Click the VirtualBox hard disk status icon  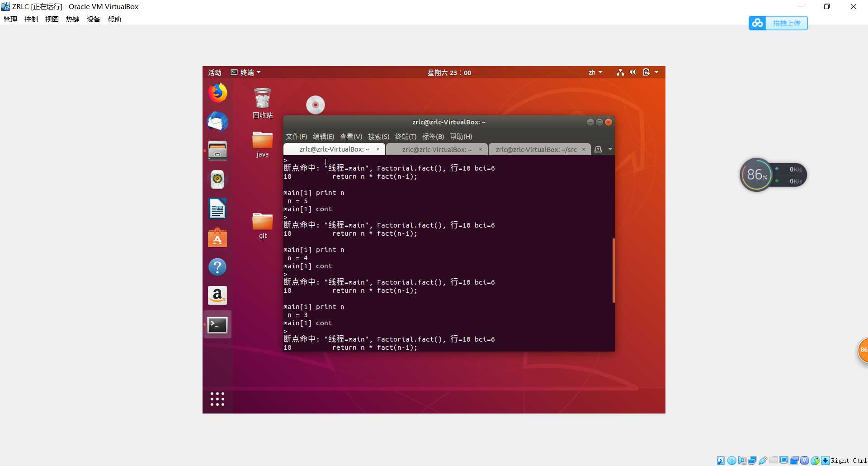[721, 461]
